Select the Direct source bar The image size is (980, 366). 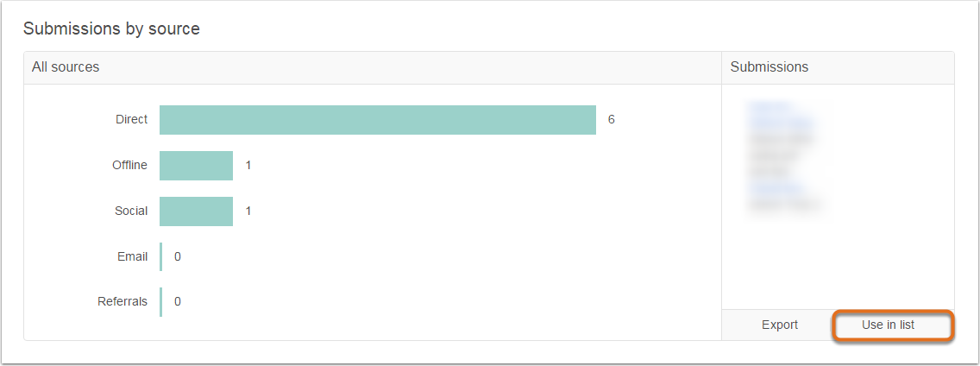[x=378, y=119]
